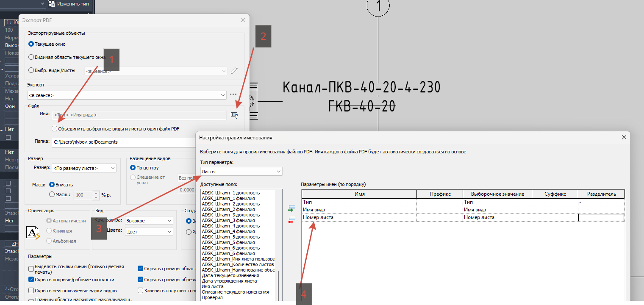Select Имя листа in available fields
The height and width of the screenshot is (305, 644).
213,286
